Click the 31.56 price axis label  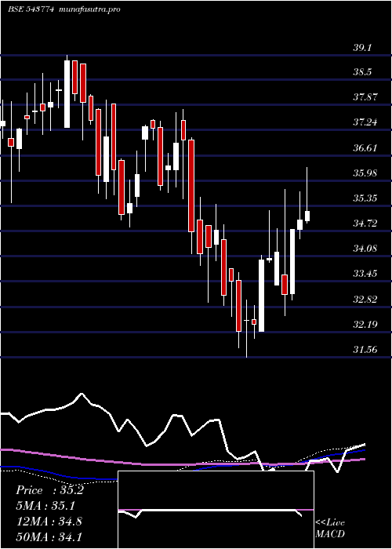[x=365, y=349]
